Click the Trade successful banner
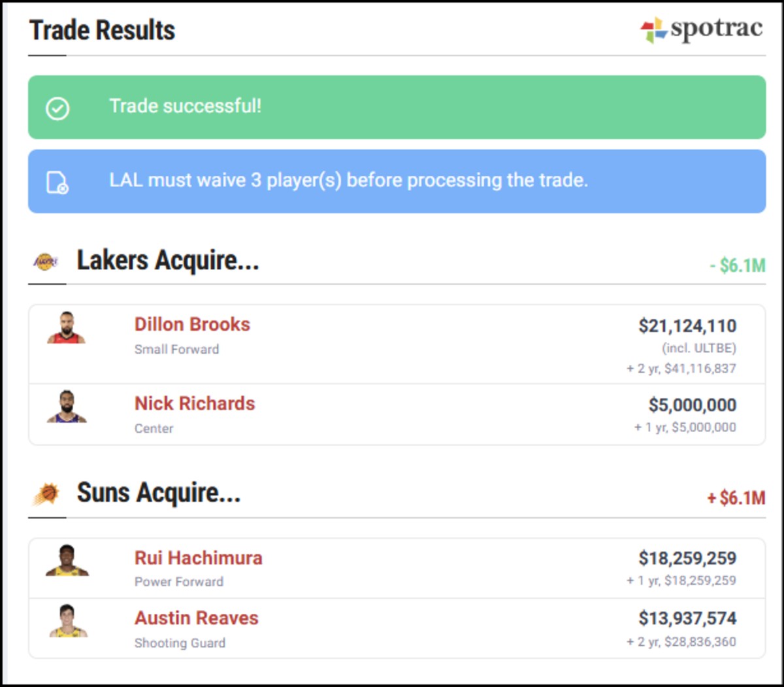This screenshot has width=784, height=687. click(397, 107)
